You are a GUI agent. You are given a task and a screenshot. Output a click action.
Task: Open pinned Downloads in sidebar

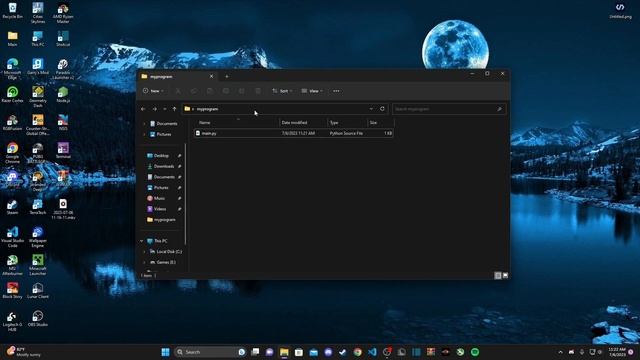pos(164,166)
